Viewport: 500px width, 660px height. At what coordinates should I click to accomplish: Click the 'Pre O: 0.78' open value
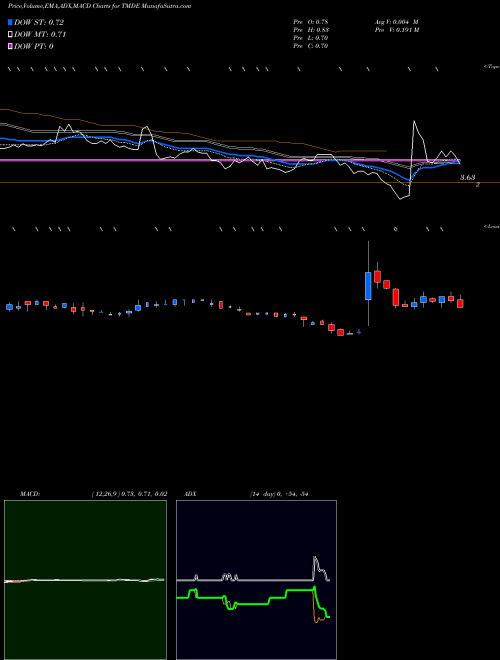pyautogui.click(x=311, y=21)
